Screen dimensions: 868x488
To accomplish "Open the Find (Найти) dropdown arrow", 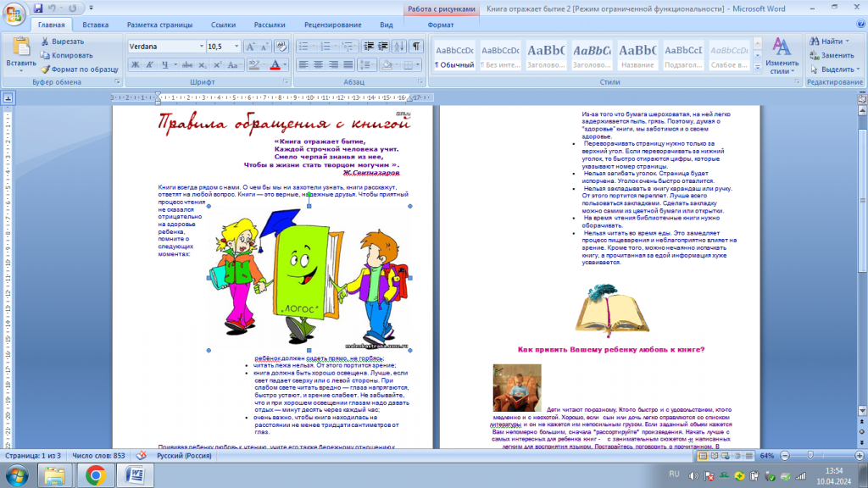I will [x=847, y=42].
